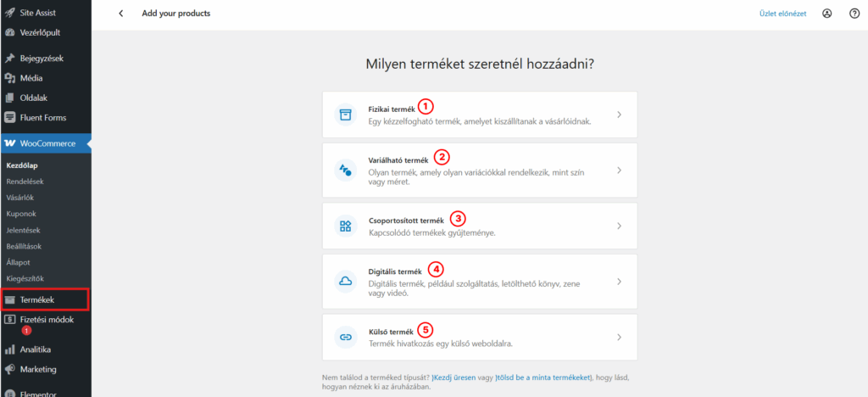Click the Csoportosított termék grid icon
Screen dimensions: 868x397
tap(345, 226)
